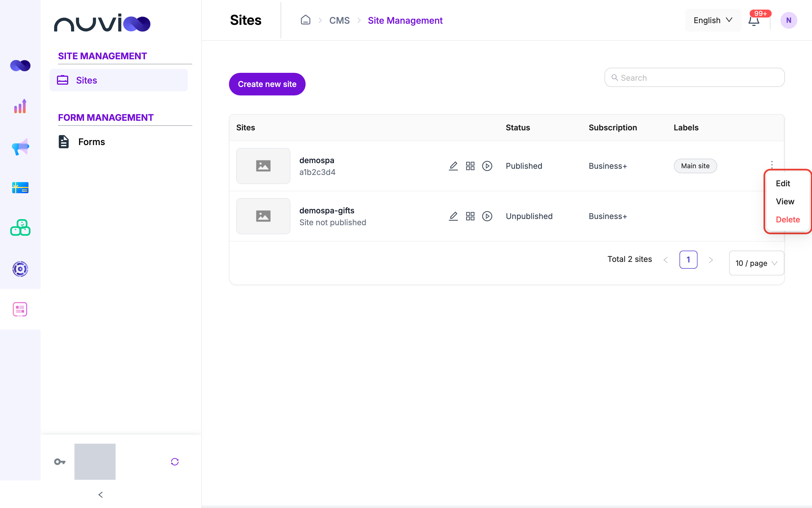
Task: Click the pencil edit icon for demospa-gifts
Action: click(x=453, y=216)
